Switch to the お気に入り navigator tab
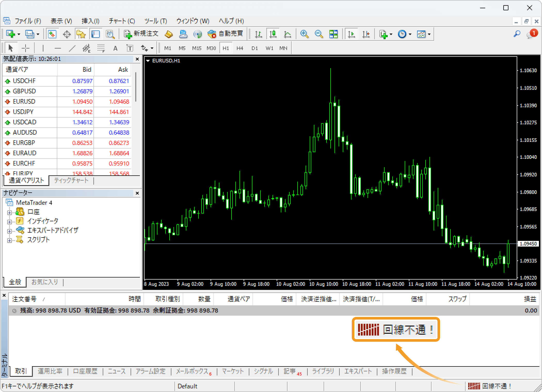 pyautogui.click(x=45, y=282)
